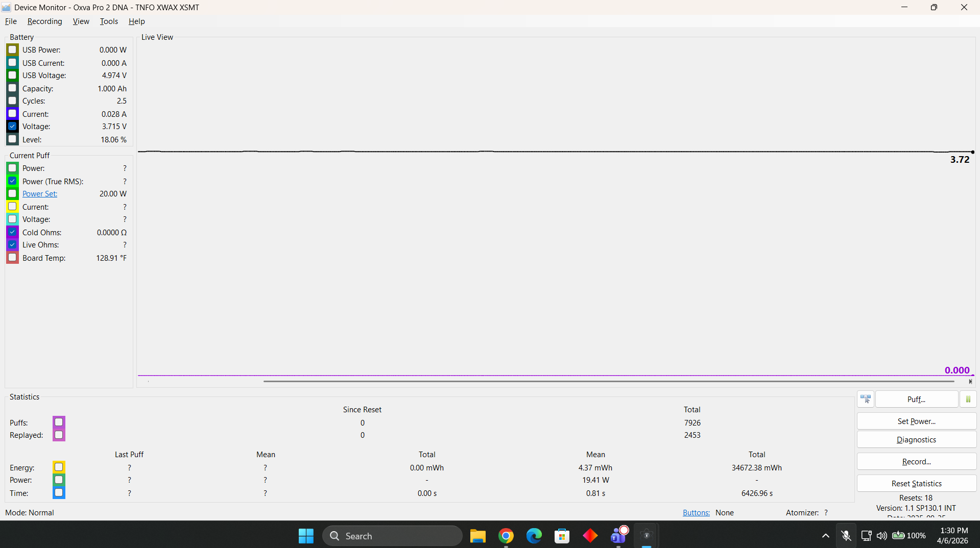Click the Buttons link in status bar
Viewport: 980px width, 548px height.
coord(696,513)
